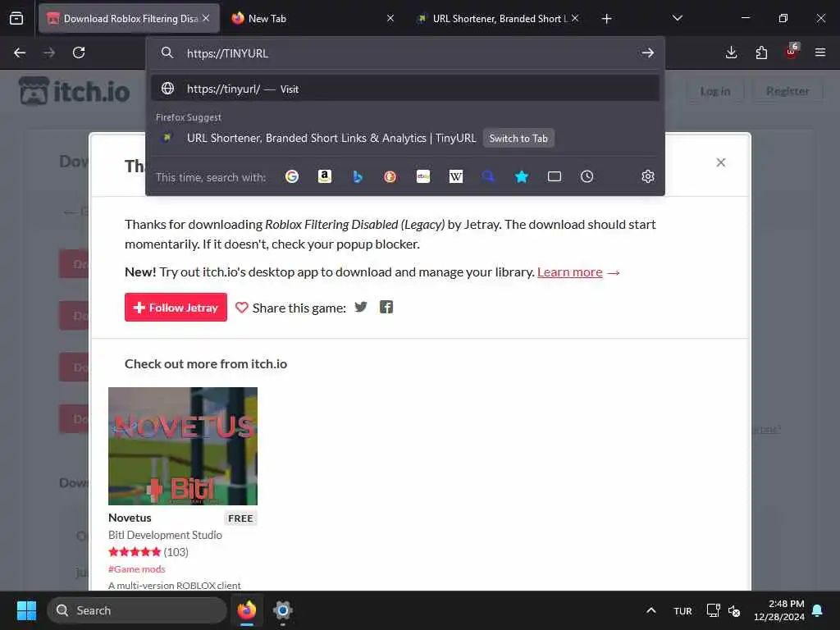Image resolution: width=840 pixels, height=630 pixels.
Task: Open search settings gear in urlbar
Action: (648, 176)
